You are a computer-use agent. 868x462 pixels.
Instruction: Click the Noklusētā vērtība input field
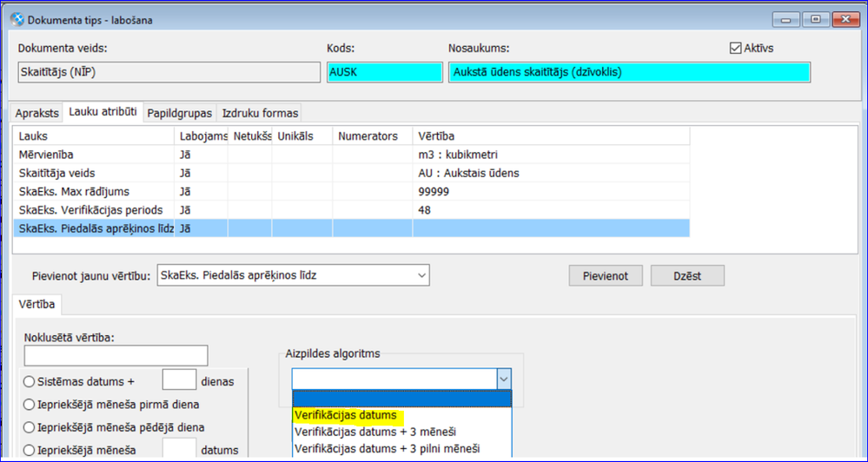(116, 355)
